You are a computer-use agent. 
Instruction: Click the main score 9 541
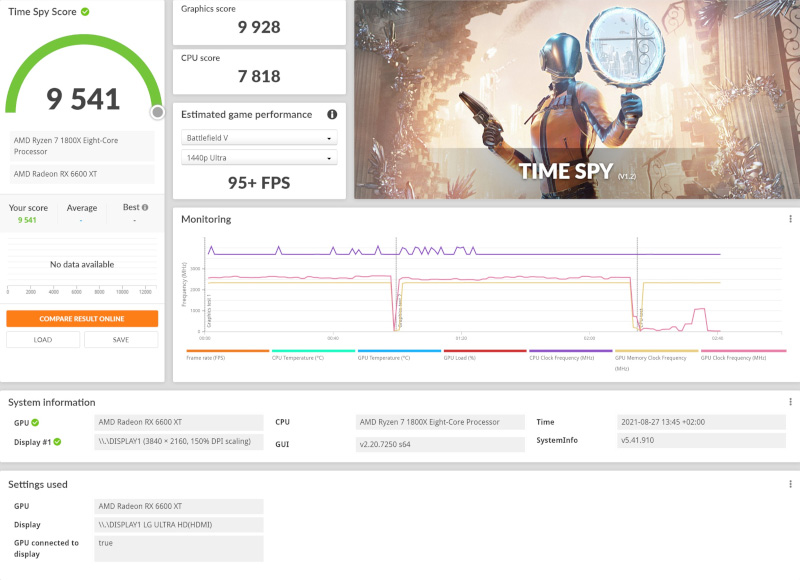click(83, 99)
